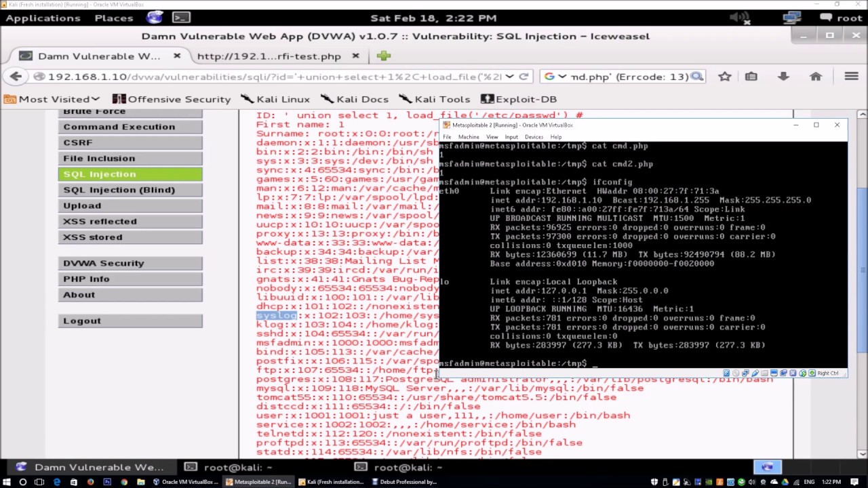Open the network connections icon in Kali panel

(792, 18)
